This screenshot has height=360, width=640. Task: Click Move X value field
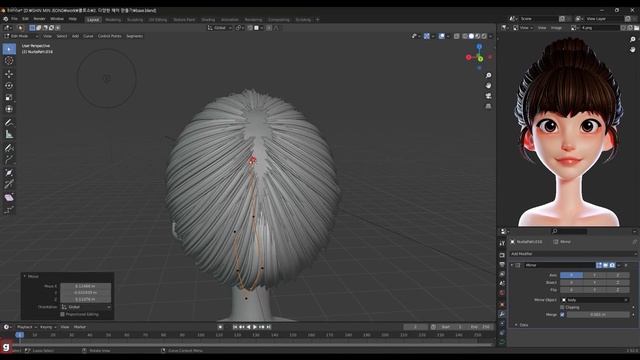[86, 286]
